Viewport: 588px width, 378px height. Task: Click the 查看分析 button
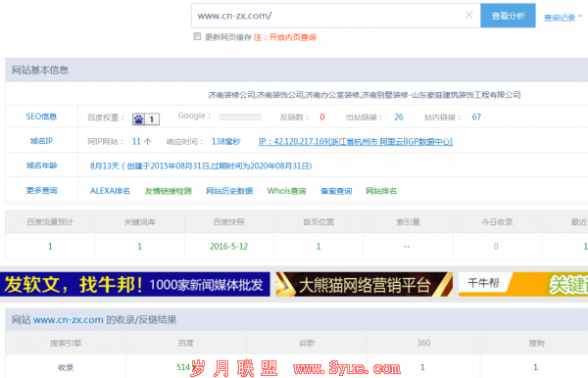[508, 16]
